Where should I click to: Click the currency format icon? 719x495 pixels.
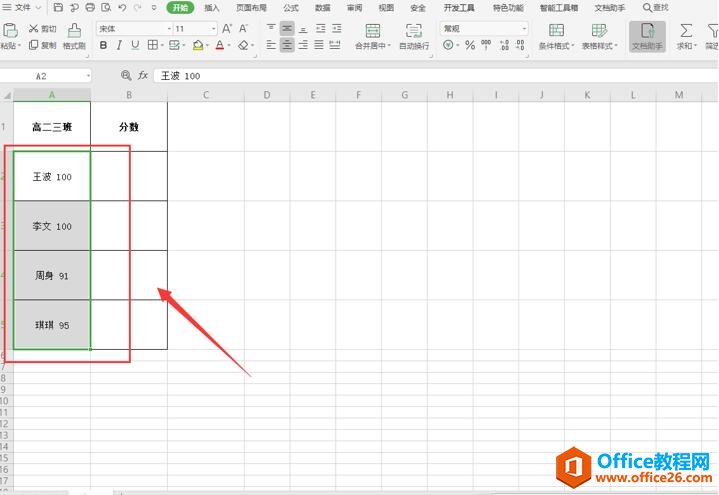click(x=448, y=45)
